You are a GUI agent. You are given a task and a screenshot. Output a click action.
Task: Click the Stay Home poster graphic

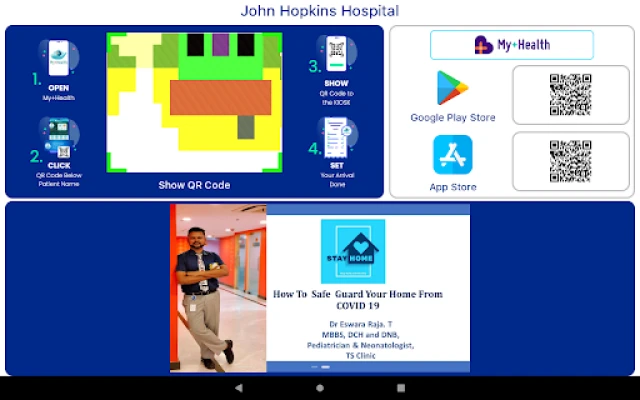(x=353, y=251)
